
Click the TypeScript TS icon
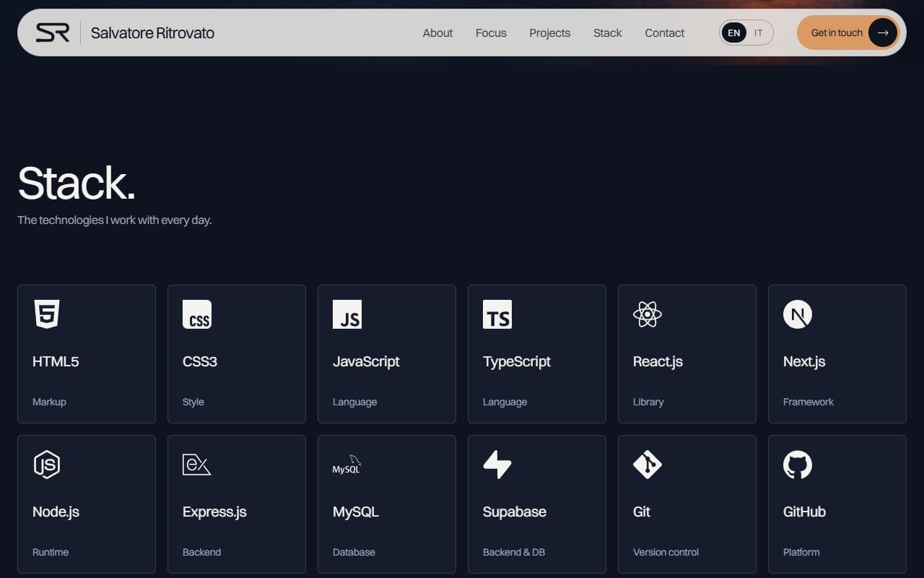(497, 314)
